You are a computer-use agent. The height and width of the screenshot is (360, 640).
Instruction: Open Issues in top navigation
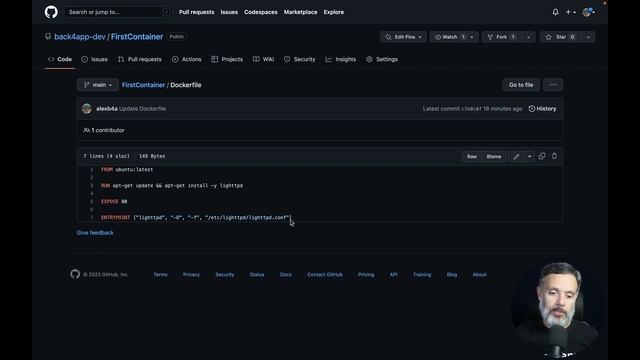pos(229,12)
